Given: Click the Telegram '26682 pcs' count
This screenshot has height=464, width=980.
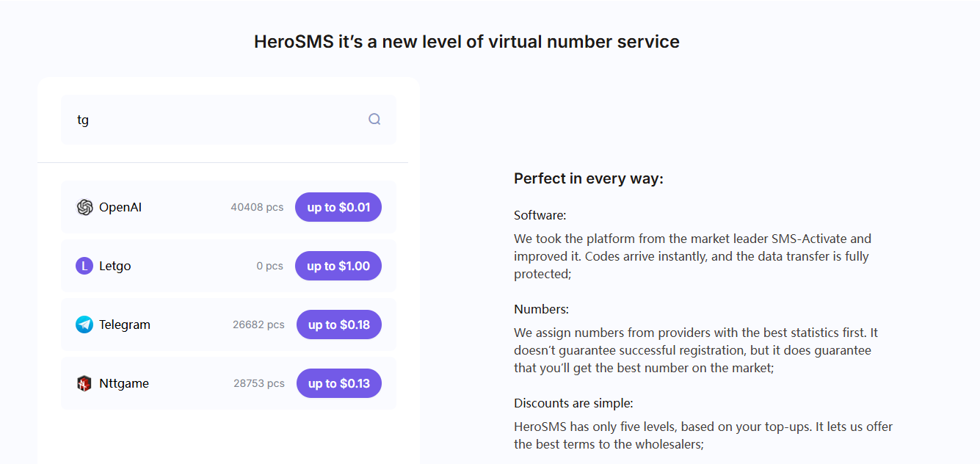Looking at the screenshot, I should click(258, 325).
